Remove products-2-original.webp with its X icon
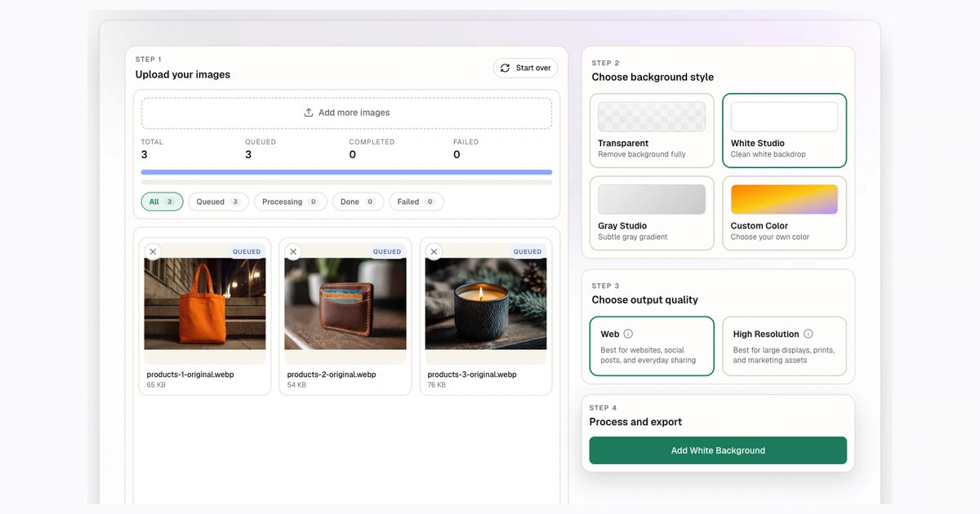980x514 pixels. click(x=293, y=251)
